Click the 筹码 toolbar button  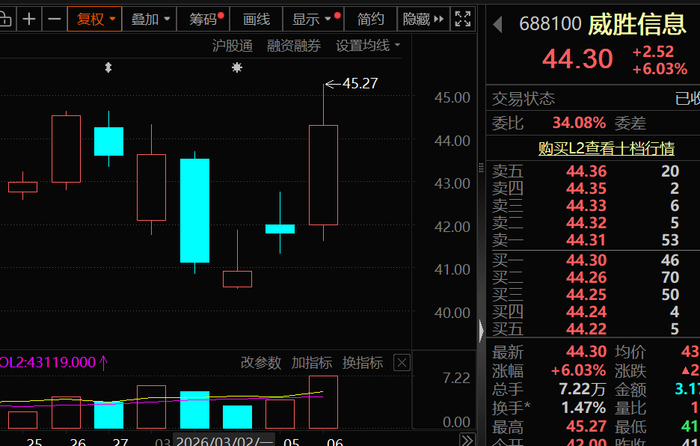coord(204,19)
